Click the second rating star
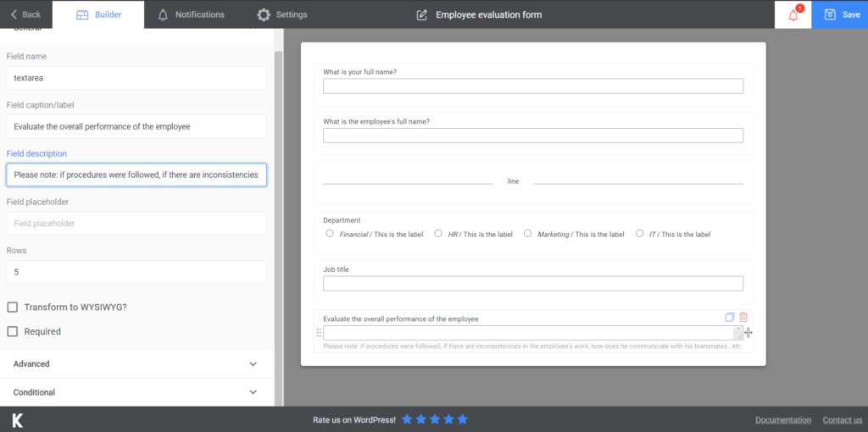This screenshot has height=432, width=868. point(420,419)
